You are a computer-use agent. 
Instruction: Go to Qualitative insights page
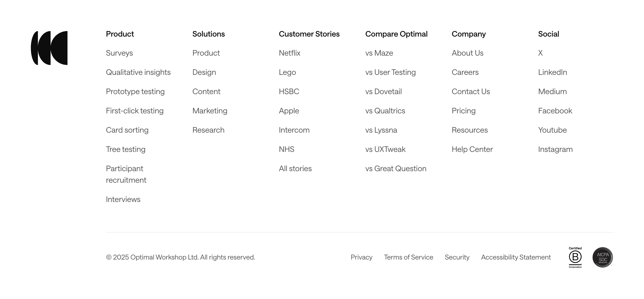point(138,72)
